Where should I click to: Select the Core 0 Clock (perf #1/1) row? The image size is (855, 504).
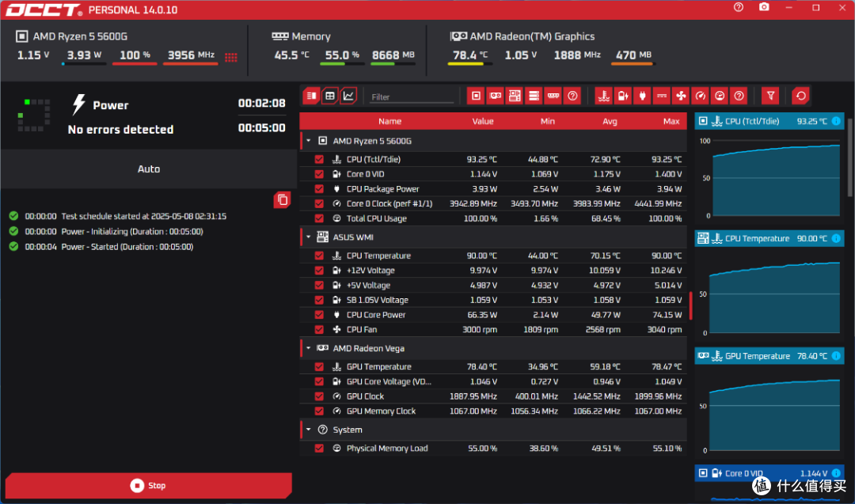(493, 203)
